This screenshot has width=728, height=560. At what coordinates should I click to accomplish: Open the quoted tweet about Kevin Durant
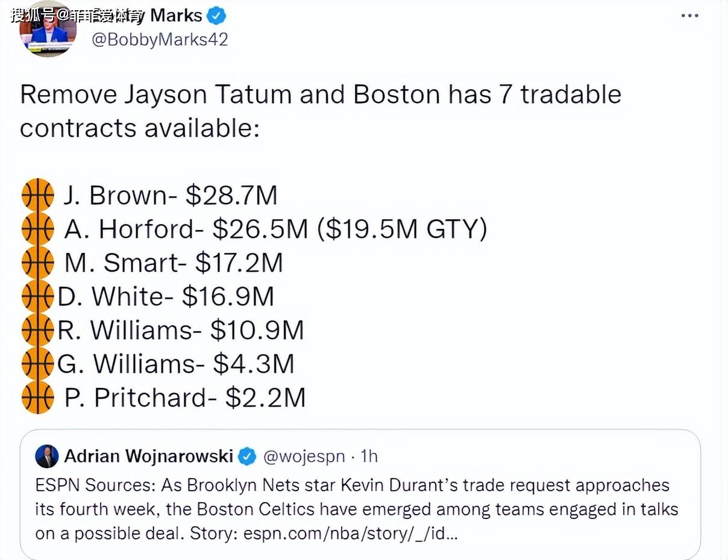pyautogui.click(x=360, y=494)
